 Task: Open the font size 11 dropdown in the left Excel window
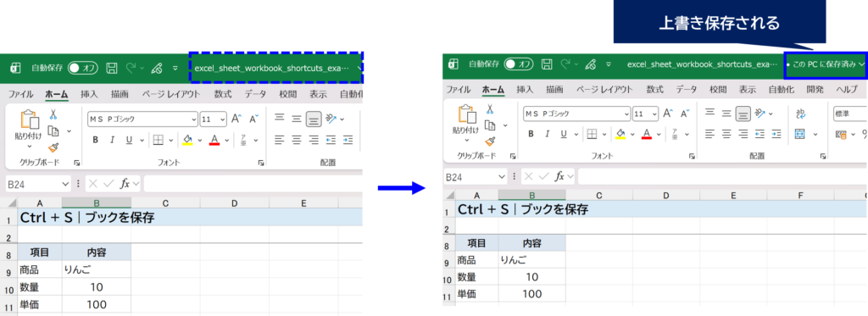click(223, 119)
